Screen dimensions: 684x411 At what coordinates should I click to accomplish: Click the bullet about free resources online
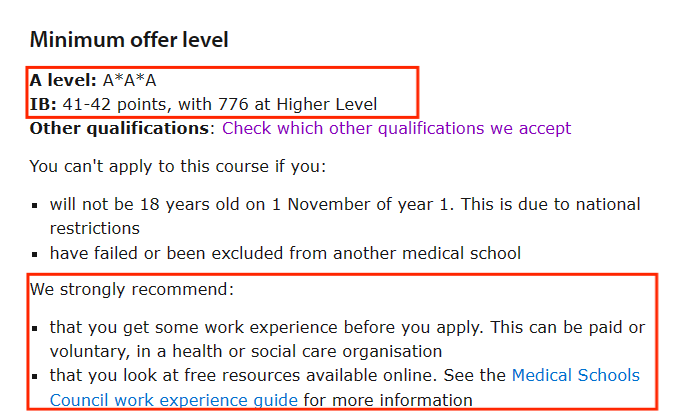pyautogui.click(x=345, y=387)
